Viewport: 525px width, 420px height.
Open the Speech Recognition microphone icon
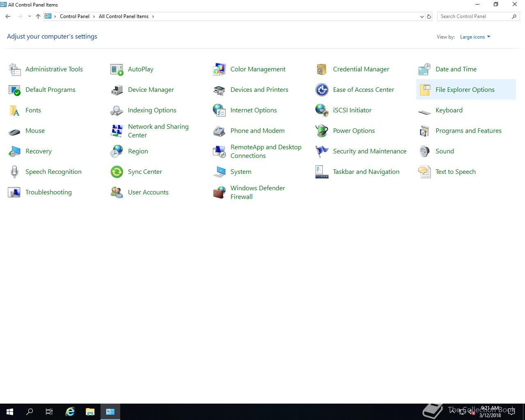click(14, 172)
